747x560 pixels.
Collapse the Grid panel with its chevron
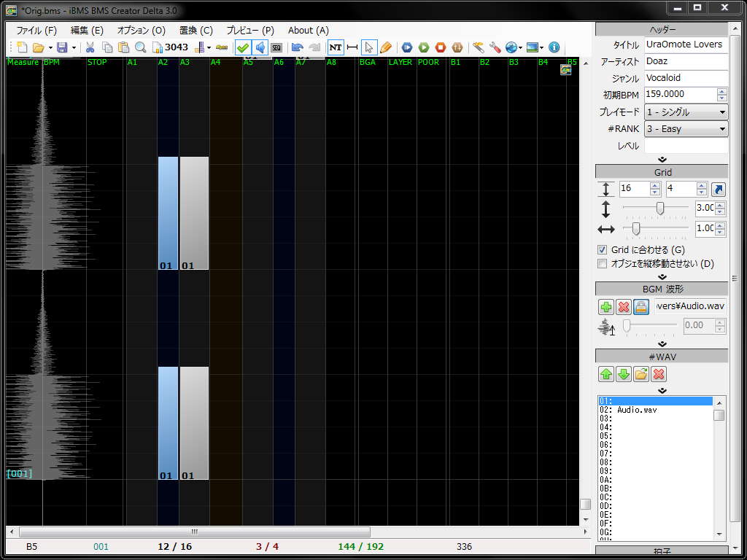tap(662, 276)
